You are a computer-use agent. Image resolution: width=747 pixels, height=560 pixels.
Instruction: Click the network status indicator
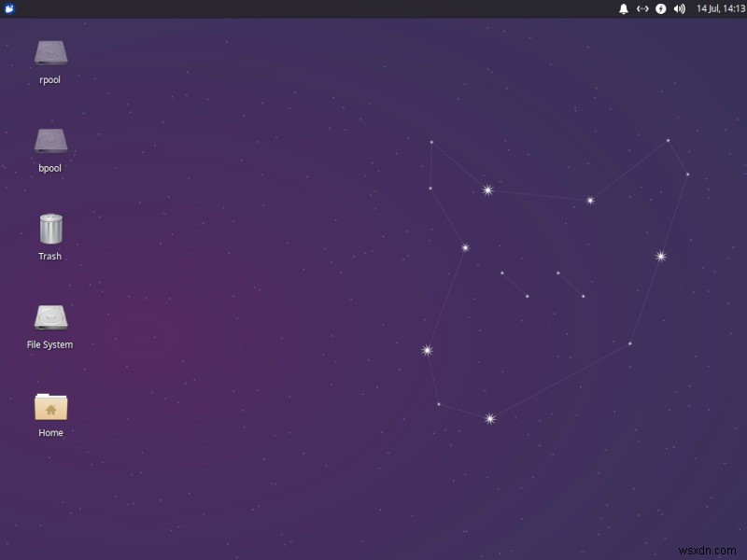tap(643, 8)
